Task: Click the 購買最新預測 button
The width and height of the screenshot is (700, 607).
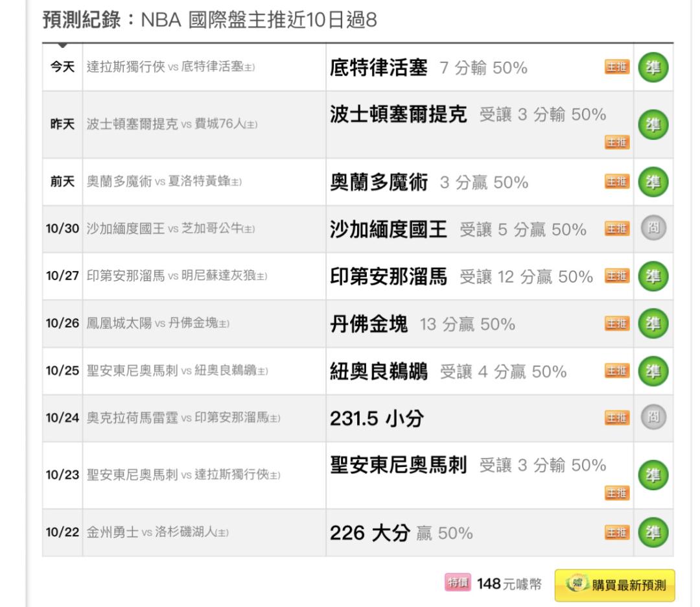Action: (614, 585)
